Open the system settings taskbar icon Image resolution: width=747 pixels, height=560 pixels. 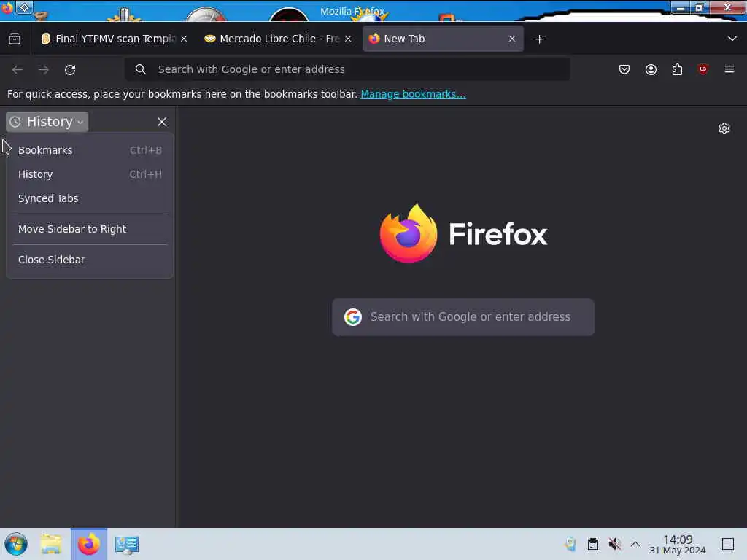(x=127, y=544)
